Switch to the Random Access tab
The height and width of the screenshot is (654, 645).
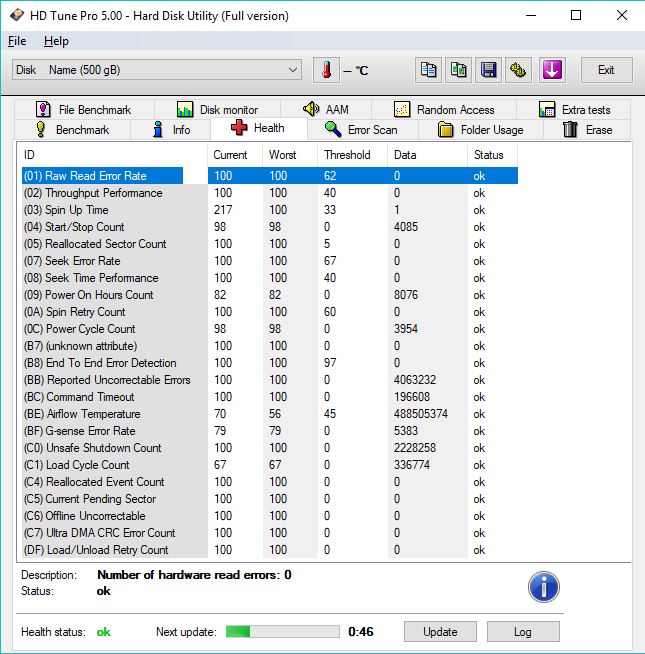(x=444, y=110)
